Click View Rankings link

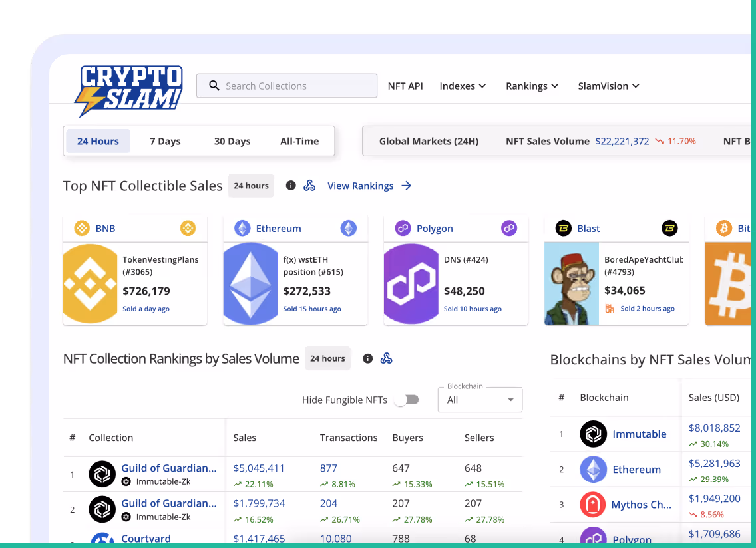360,186
